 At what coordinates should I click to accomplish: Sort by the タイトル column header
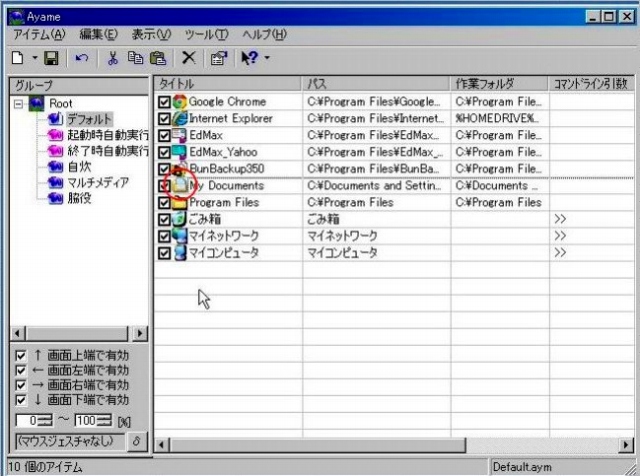228,84
